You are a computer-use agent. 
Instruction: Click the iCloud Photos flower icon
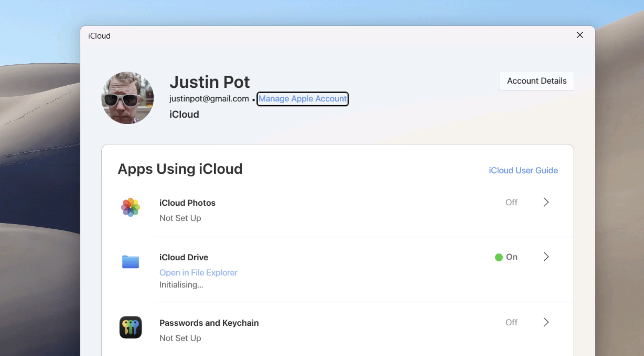point(130,207)
